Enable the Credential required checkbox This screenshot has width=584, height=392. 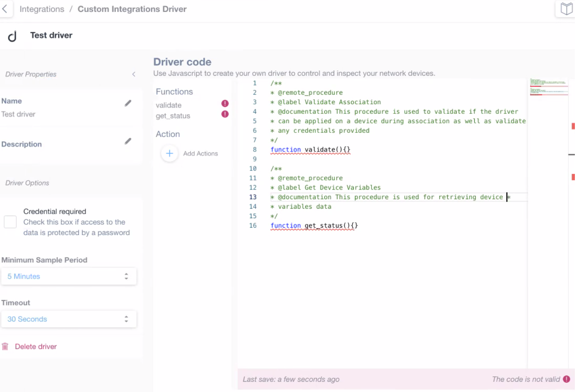(10, 222)
